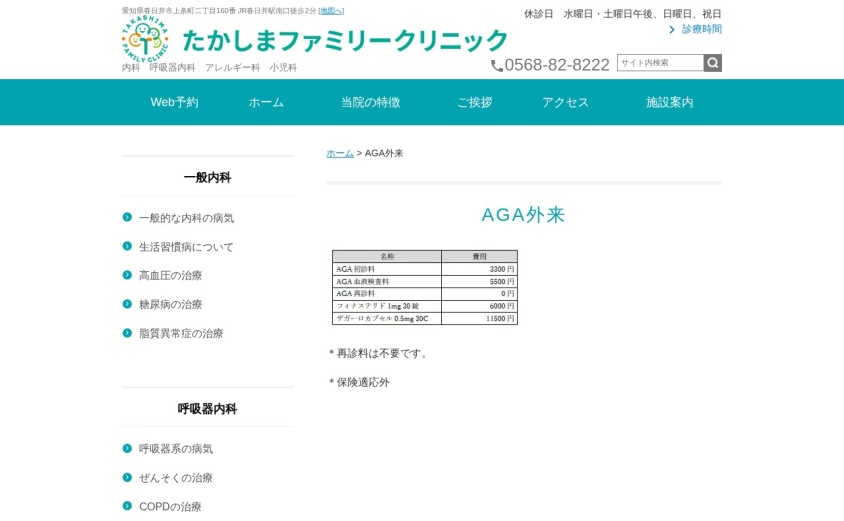Click the AGA外来 page heading

[523, 215]
